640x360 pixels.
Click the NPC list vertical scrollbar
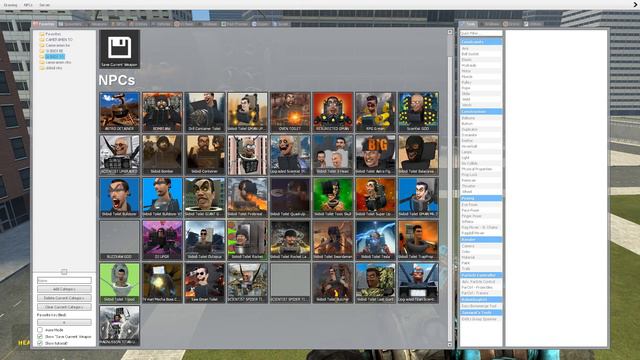(x=450, y=188)
